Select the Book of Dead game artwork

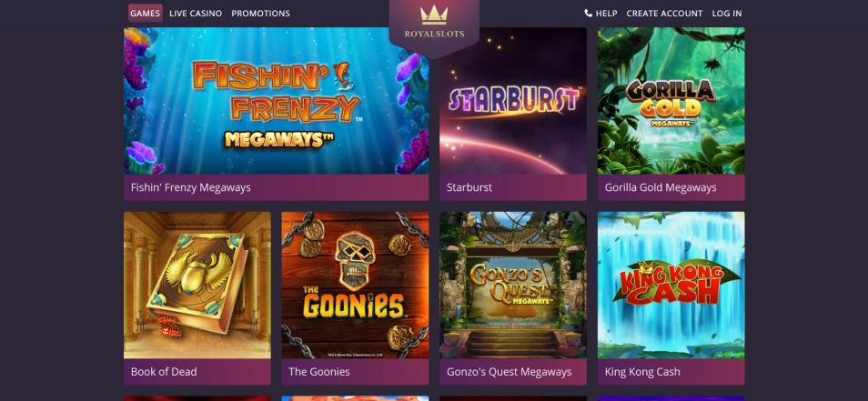pyautogui.click(x=197, y=285)
